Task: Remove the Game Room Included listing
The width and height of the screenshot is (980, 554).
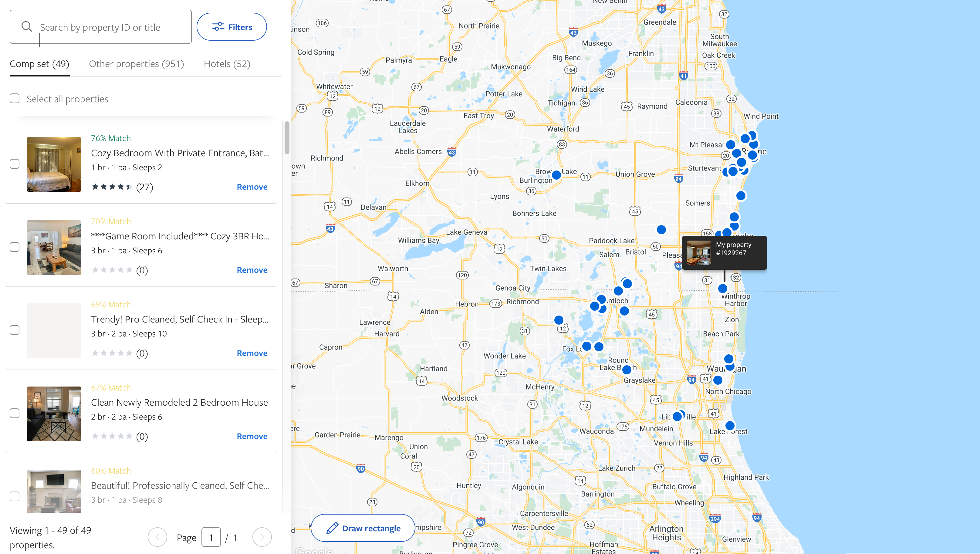Action: 252,270
